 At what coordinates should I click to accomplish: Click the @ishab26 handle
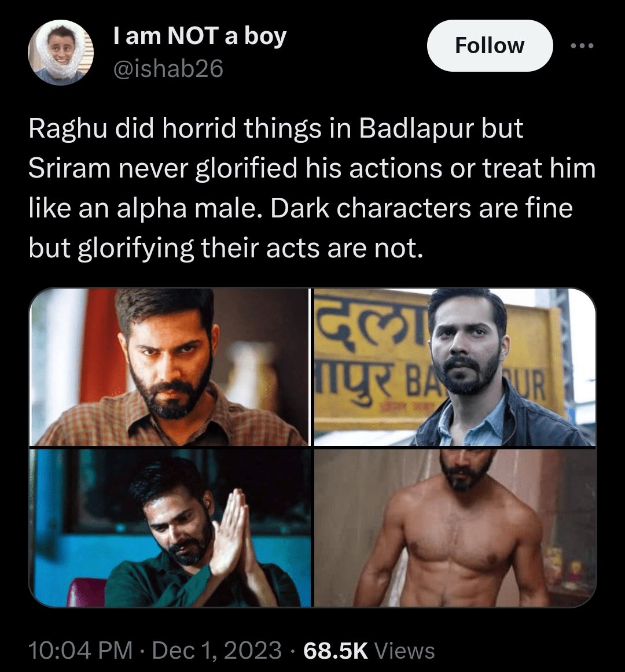167,69
